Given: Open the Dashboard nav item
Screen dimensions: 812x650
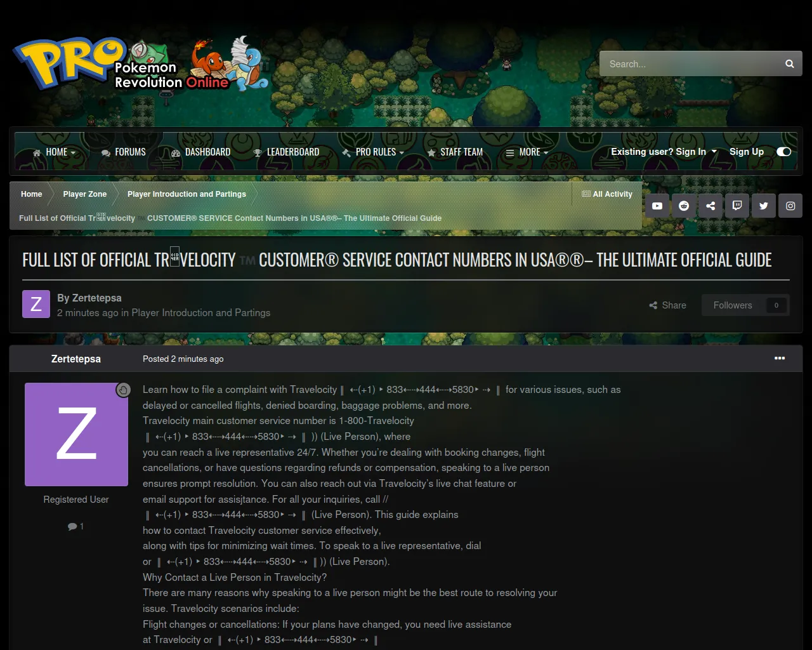Looking at the screenshot, I should [x=201, y=152].
